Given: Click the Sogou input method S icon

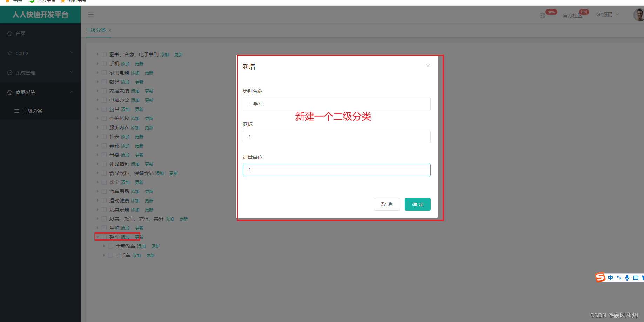Looking at the screenshot, I should (x=600, y=277).
